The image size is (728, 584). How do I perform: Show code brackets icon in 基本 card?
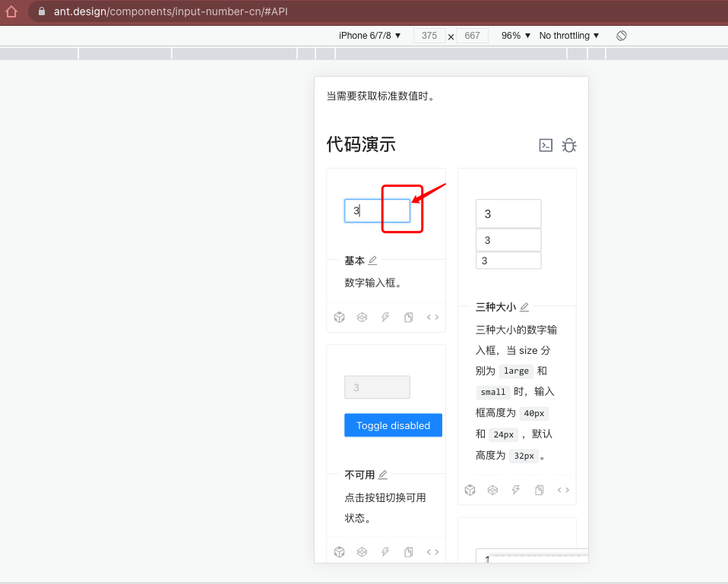[432, 317]
